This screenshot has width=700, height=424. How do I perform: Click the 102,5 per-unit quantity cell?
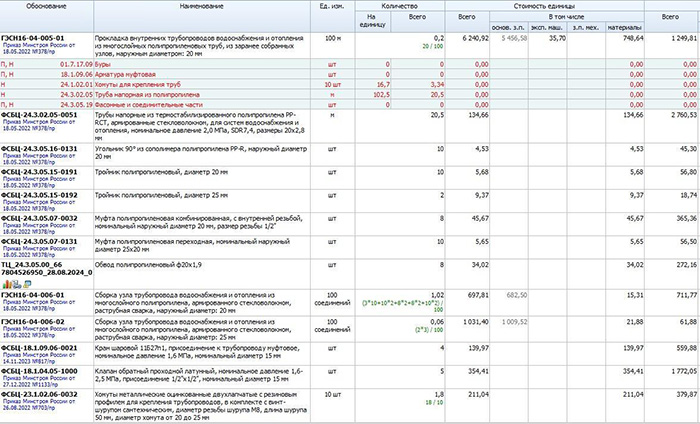point(373,95)
